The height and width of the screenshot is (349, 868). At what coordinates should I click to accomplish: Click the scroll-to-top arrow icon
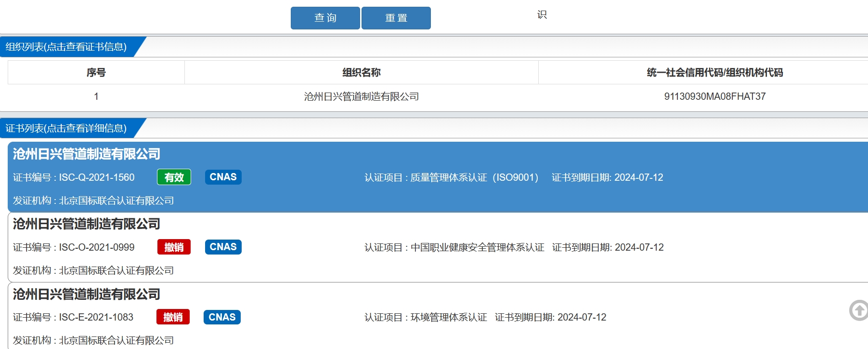858,310
